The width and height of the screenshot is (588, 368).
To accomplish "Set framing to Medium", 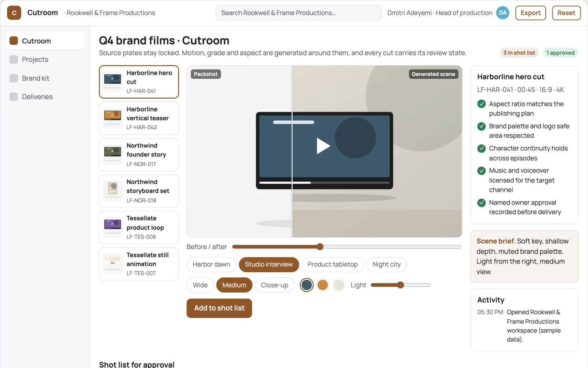I will click(234, 285).
